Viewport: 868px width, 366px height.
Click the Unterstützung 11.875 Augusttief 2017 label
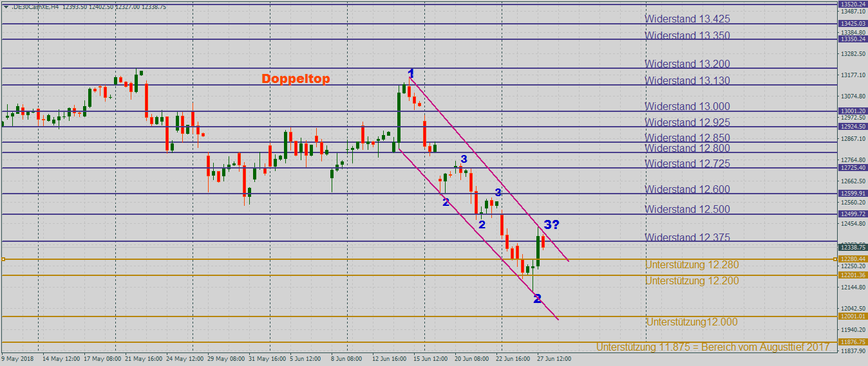[713, 347]
